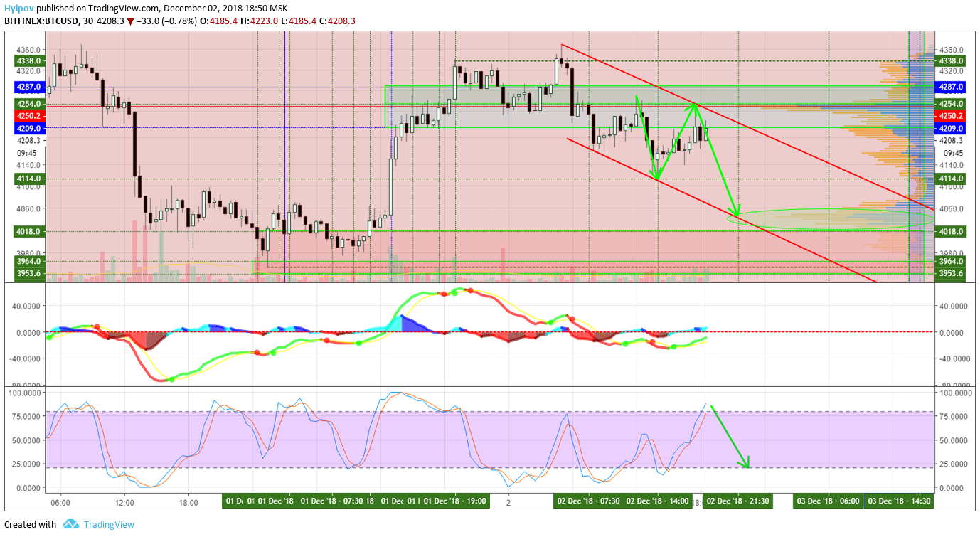Select time marker 03 Dec '18 · 06:00
Screen dimensions: 980x537
(x=828, y=501)
